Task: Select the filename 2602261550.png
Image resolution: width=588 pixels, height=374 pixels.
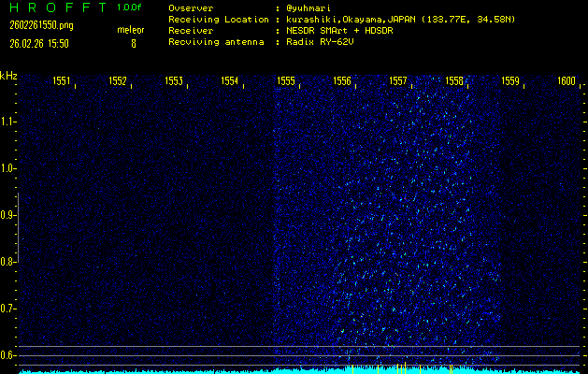Action: click(42, 25)
